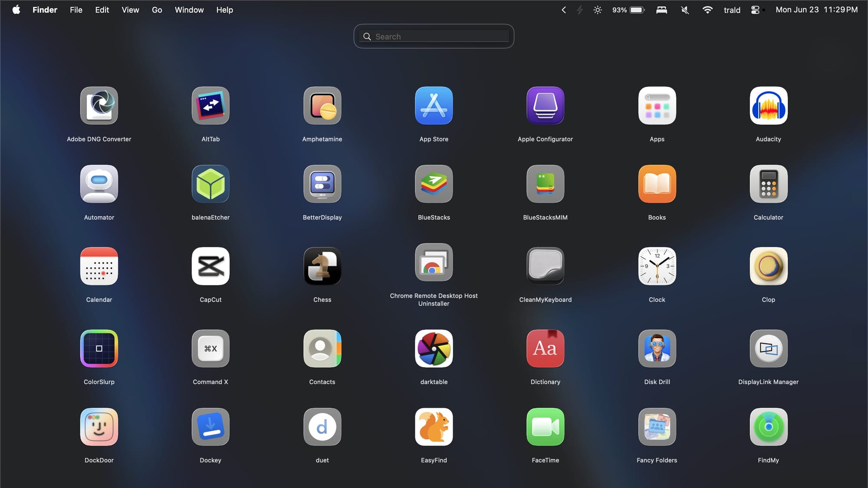Open the Go menu in the menu bar
The width and height of the screenshot is (868, 488).
157,10
